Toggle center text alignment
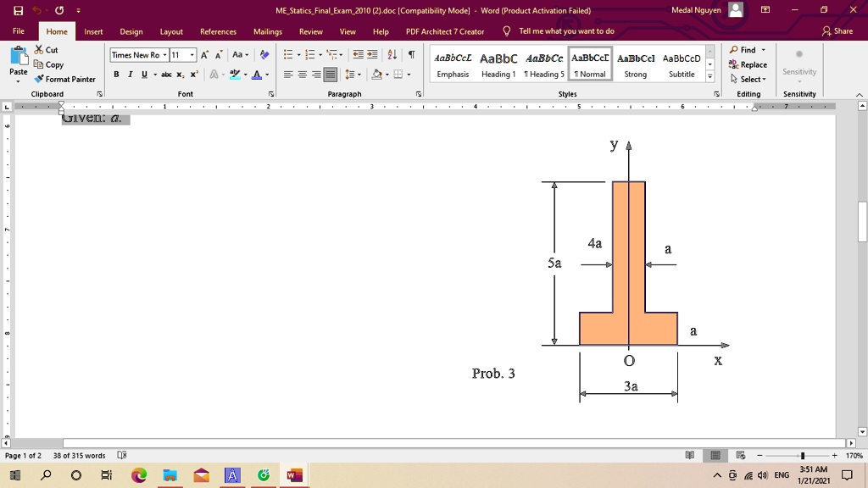868x488 pixels. pyautogui.click(x=301, y=75)
